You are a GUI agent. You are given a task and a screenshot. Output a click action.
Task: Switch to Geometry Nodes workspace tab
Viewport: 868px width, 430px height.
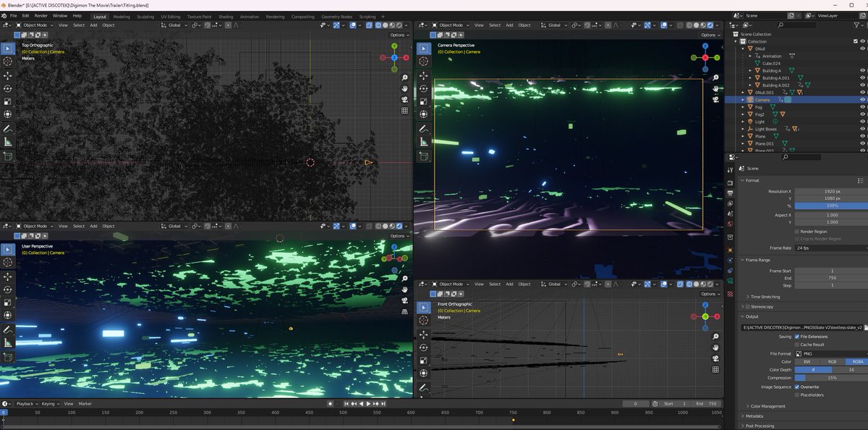click(336, 16)
